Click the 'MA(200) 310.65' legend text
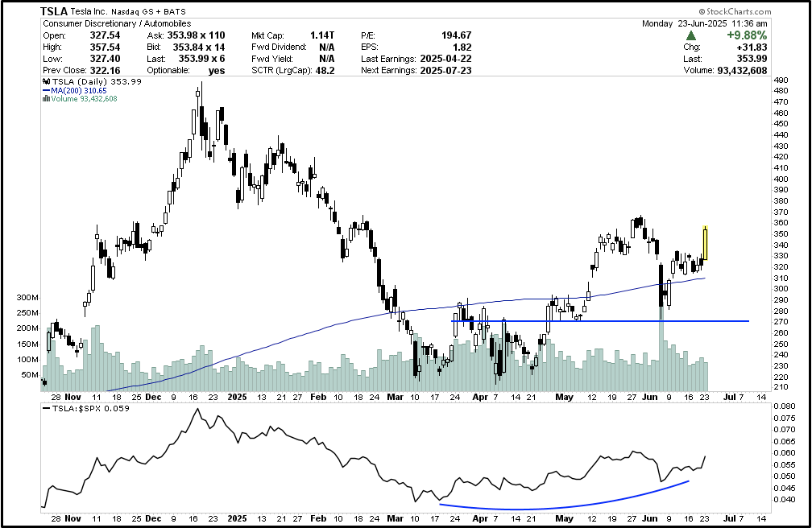 79,91
